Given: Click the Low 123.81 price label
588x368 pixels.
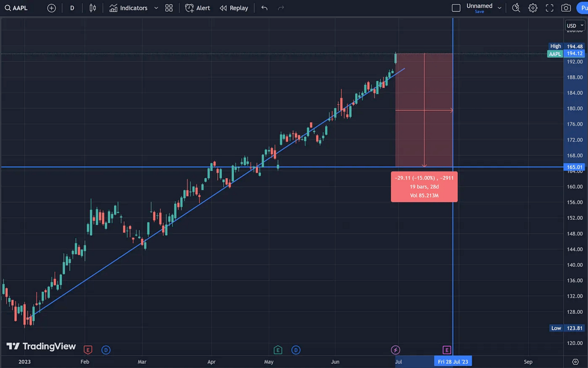Looking at the screenshot, I should point(567,328).
